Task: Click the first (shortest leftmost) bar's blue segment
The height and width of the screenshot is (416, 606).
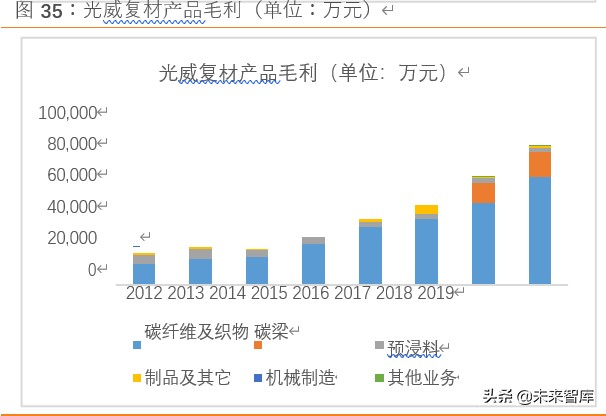Action: point(144,274)
